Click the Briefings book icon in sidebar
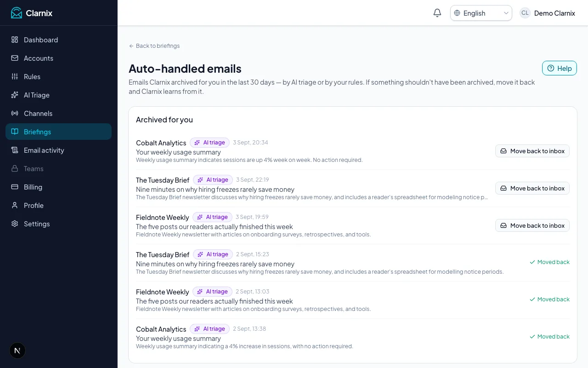The height and width of the screenshot is (368, 588). (x=15, y=132)
